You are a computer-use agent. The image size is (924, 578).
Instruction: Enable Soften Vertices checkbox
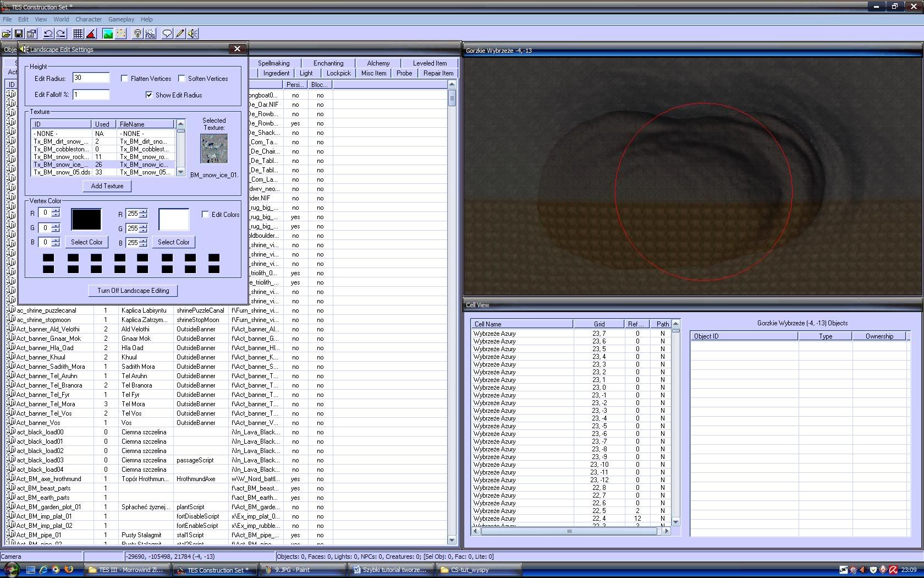[182, 79]
